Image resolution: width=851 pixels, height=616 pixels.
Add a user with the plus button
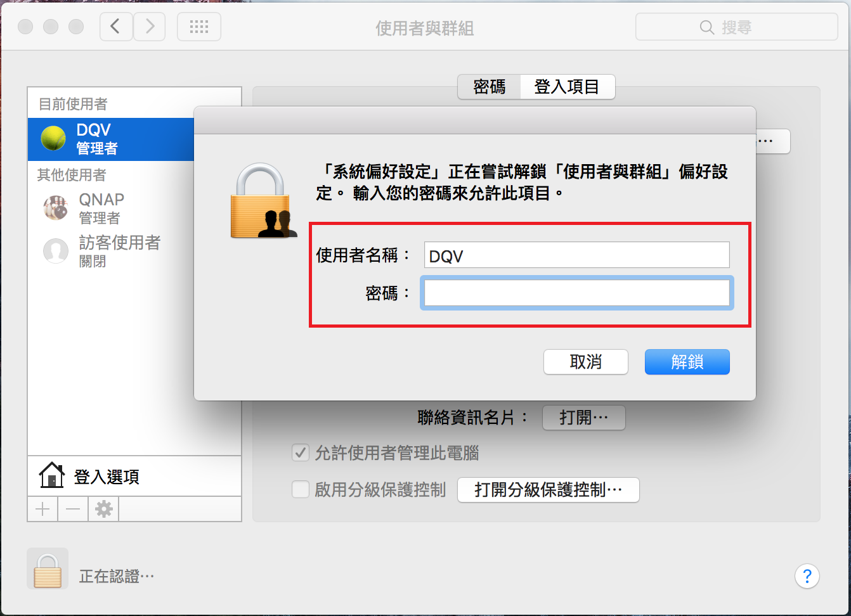[42, 509]
